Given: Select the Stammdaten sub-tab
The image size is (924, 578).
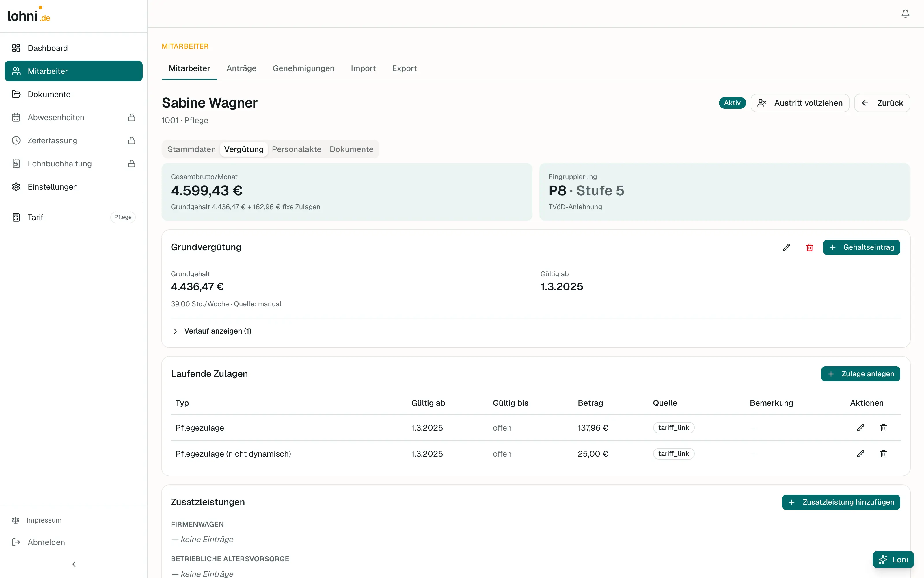Looking at the screenshot, I should (x=192, y=149).
